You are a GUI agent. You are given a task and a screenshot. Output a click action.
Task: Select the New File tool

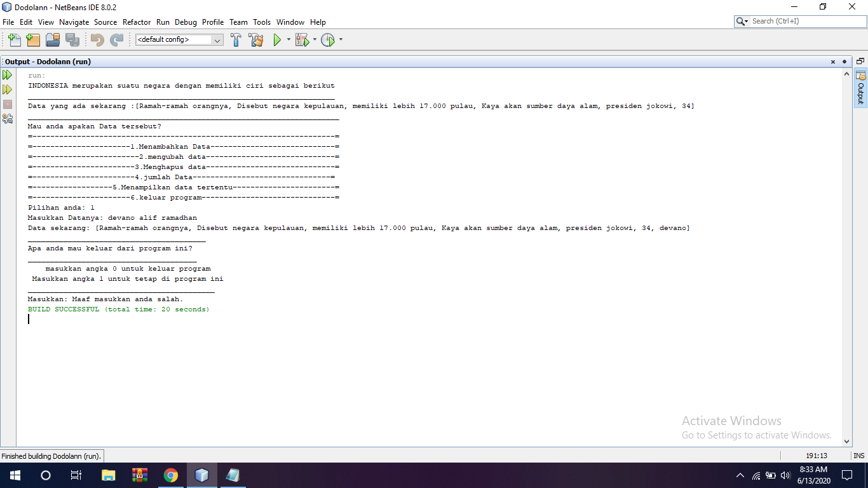pos(14,39)
